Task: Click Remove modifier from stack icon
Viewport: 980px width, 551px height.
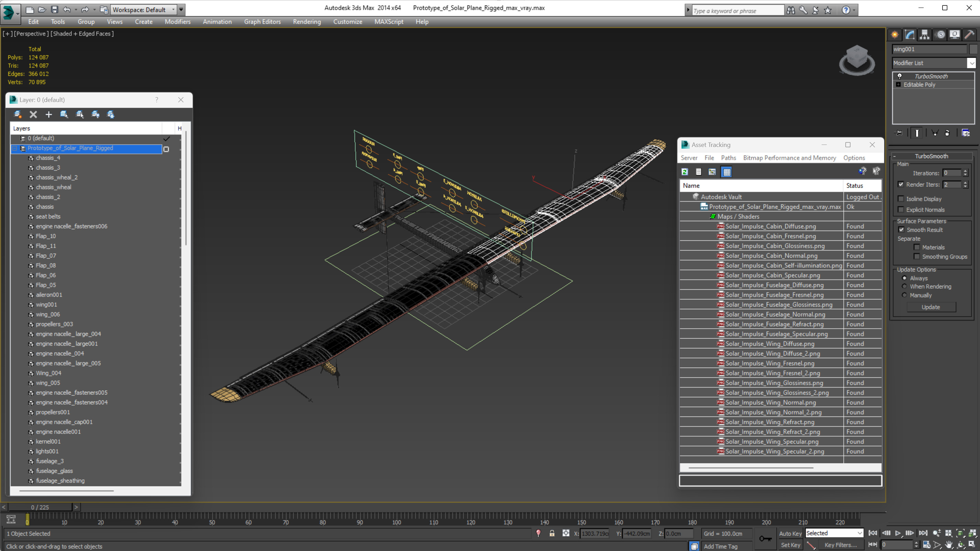Action: 947,133
